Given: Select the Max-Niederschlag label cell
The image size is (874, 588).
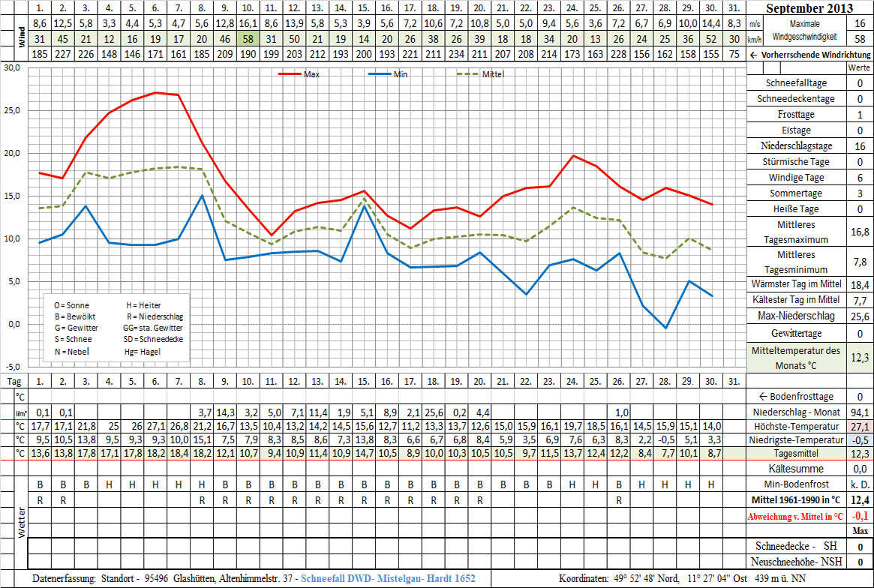Looking at the screenshot, I should point(796,316).
